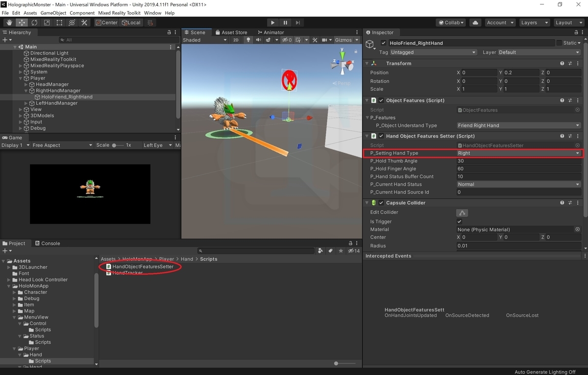Toggle Center pivot mode button
588x375 pixels.
[x=106, y=23]
